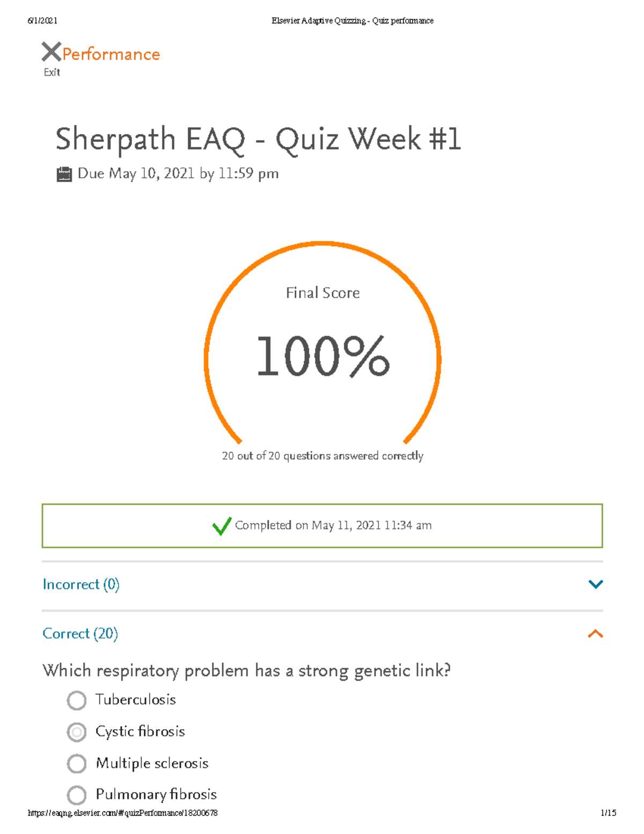This screenshot has width=644, height=834.
Task: Click the green completion checkmark icon
Action: [221, 527]
